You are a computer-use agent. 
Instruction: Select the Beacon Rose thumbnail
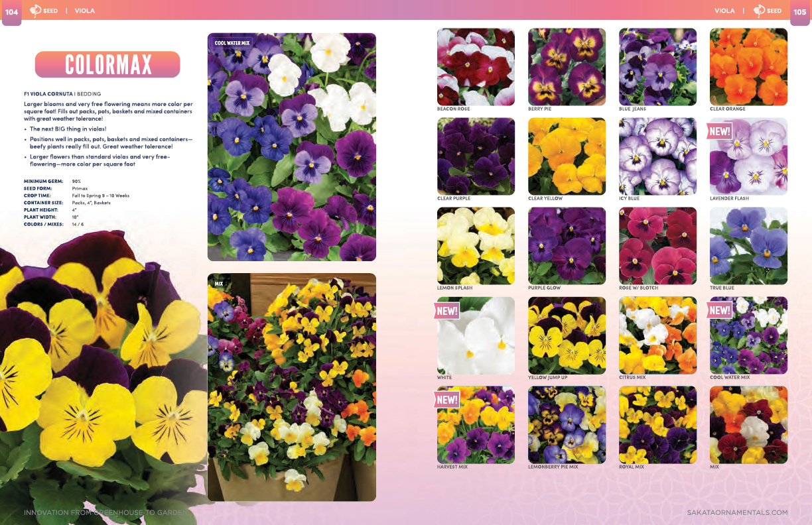click(x=476, y=66)
